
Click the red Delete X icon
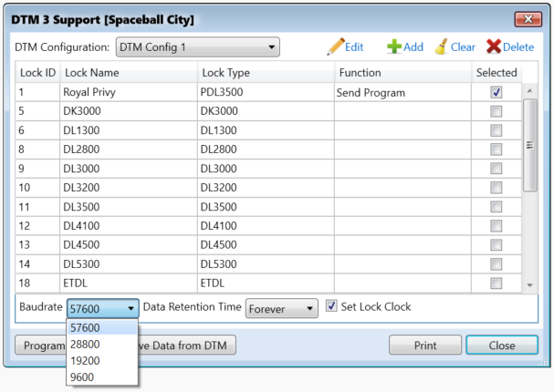click(x=494, y=46)
